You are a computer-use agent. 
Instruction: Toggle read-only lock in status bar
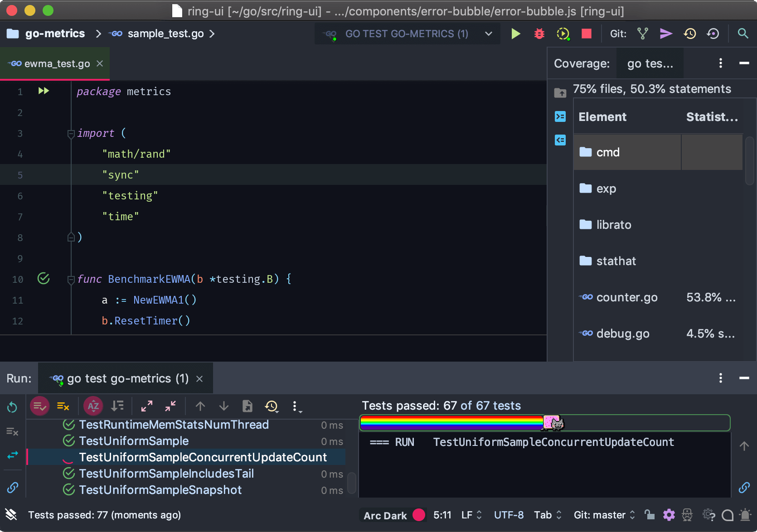649,515
